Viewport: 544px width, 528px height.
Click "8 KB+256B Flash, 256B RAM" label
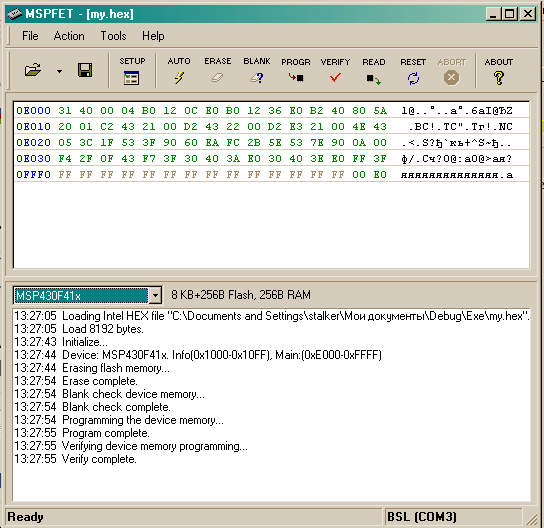point(241,295)
